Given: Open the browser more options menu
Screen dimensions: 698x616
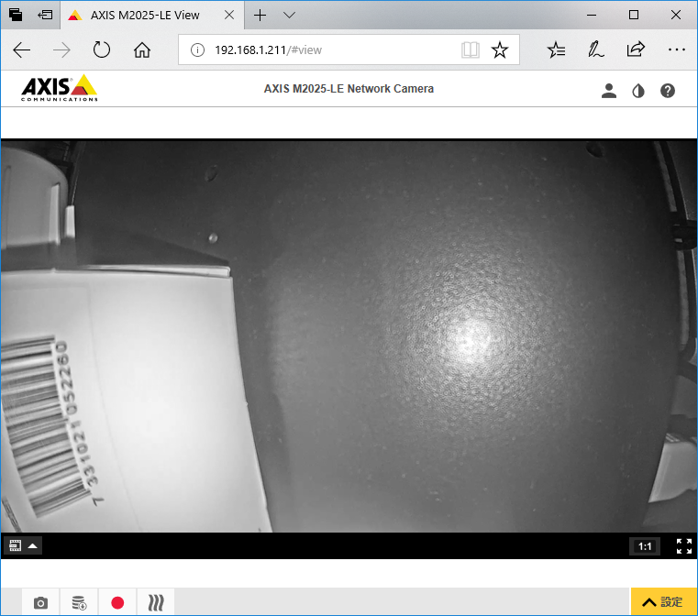Looking at the screenshot, I should [677, 49].
